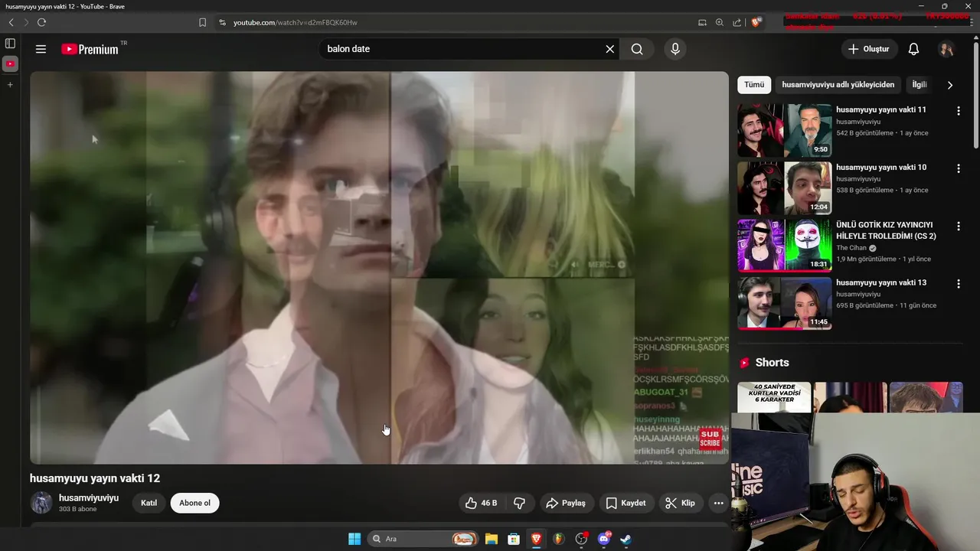Open title 'husamyuyu yayın vakti 11'
This screenshot has height=551, width=980.
pyautogui.click(x=881, y=109)
